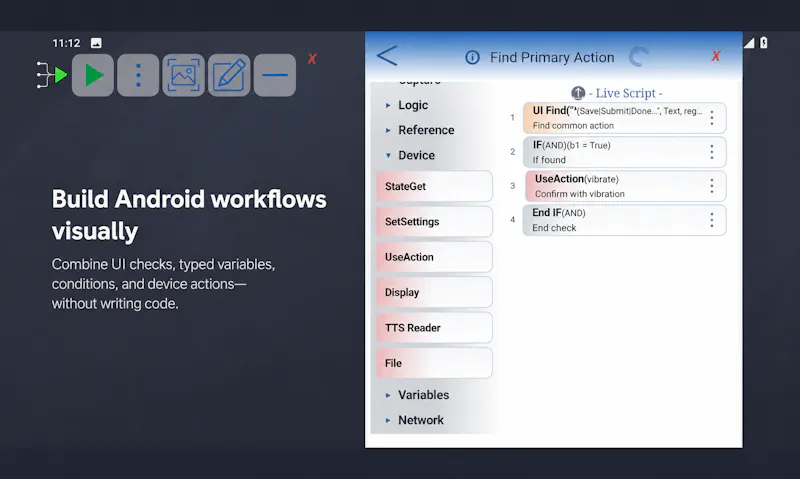This screenshot has width=800, height=479.
Task: Open the three-dot options toolbar button
Action: (138, 75)
